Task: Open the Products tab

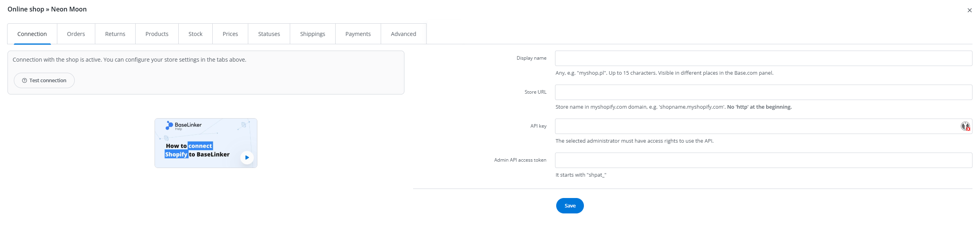Action: point(157,34)
